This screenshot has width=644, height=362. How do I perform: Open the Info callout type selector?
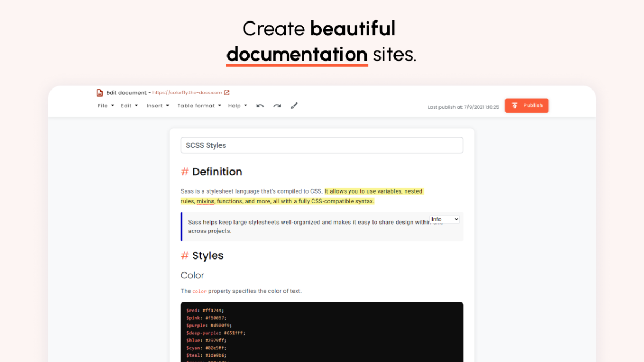coord(445,219)
